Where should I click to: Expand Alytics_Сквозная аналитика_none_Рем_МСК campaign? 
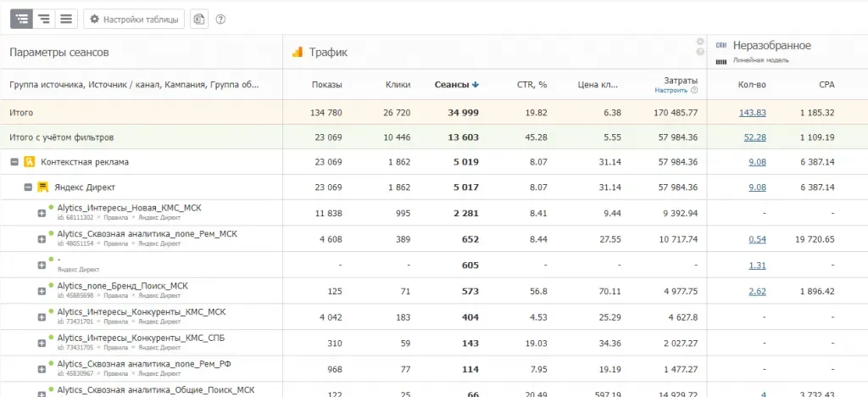42,239
